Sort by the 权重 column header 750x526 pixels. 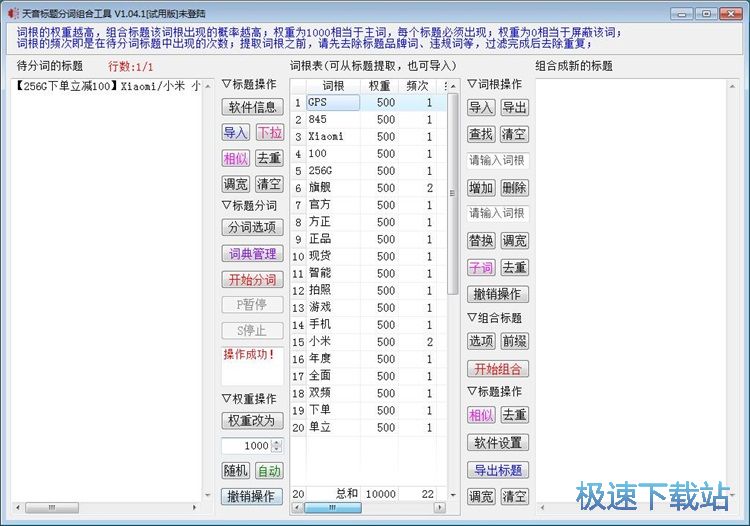(x=380, y=86)
